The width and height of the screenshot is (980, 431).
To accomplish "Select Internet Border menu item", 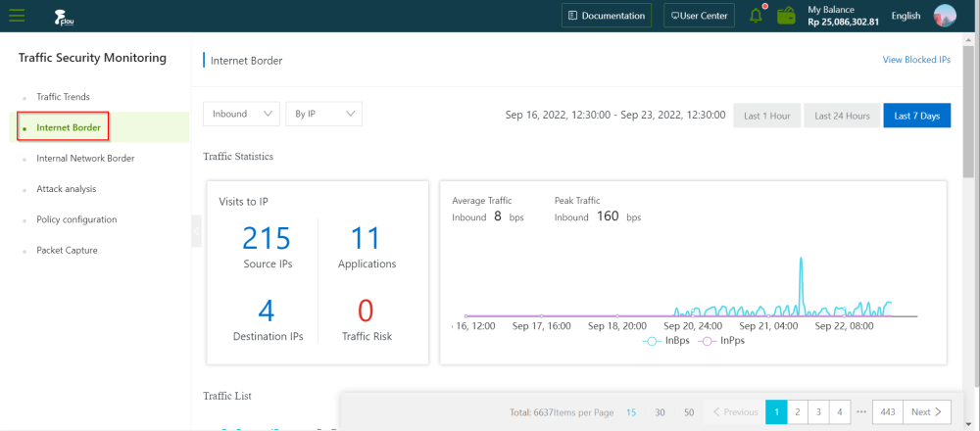I will pyautogui.click(x=69, y=127).
